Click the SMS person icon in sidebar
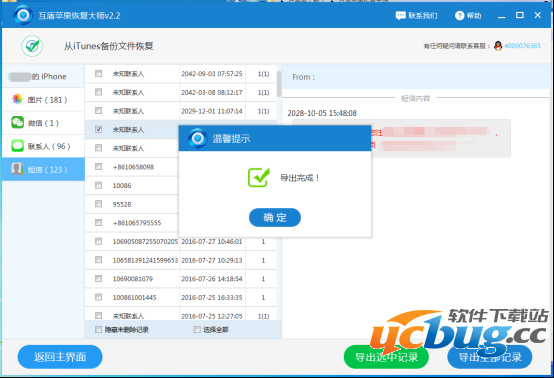Image resolution: width=554 pixels, height=378 pixels. tap(17, 169)
